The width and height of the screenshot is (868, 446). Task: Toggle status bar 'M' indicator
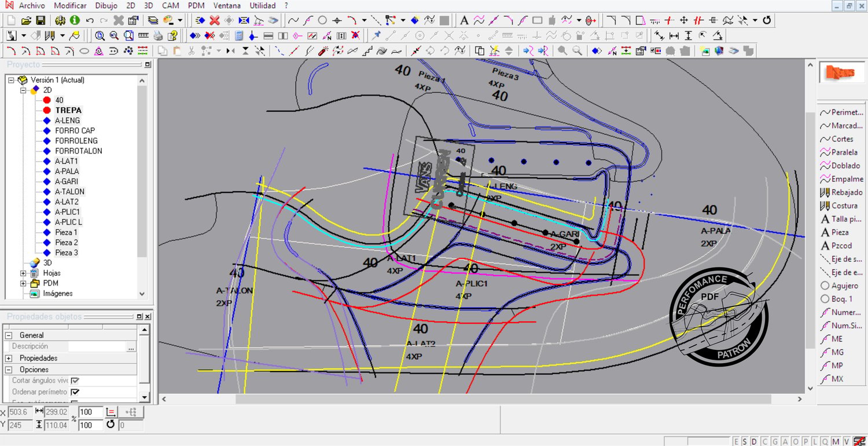834,441
